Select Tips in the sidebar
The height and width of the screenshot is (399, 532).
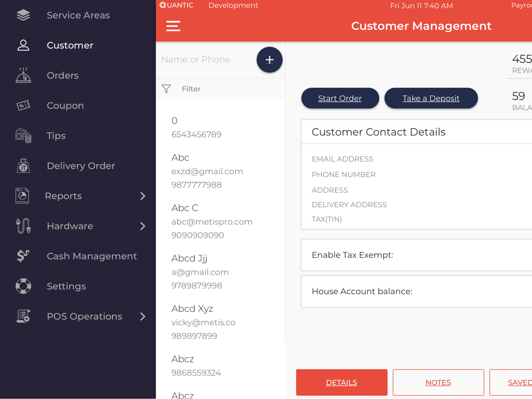56,136
